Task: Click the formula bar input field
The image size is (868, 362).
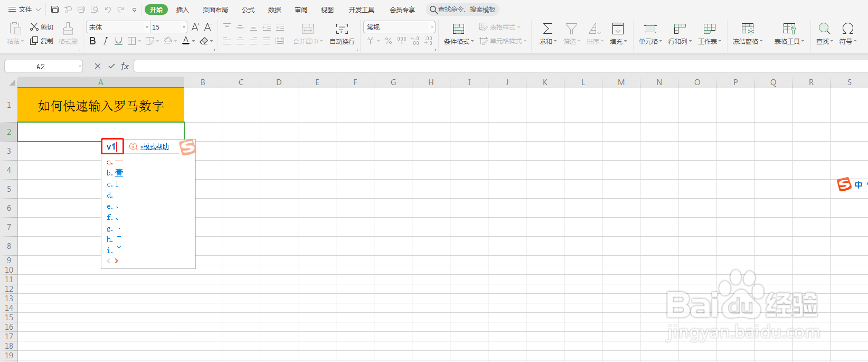Action: [501, 66]
